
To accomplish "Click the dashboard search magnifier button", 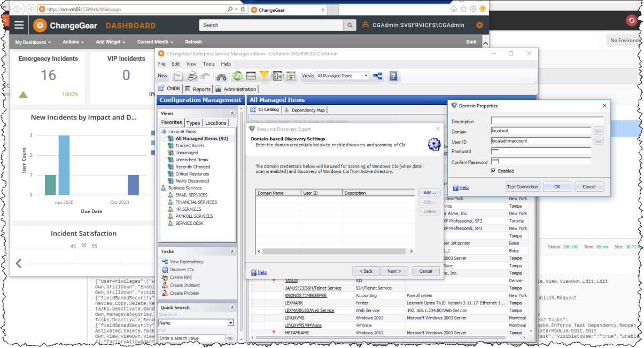I will [x=350, y=25].
